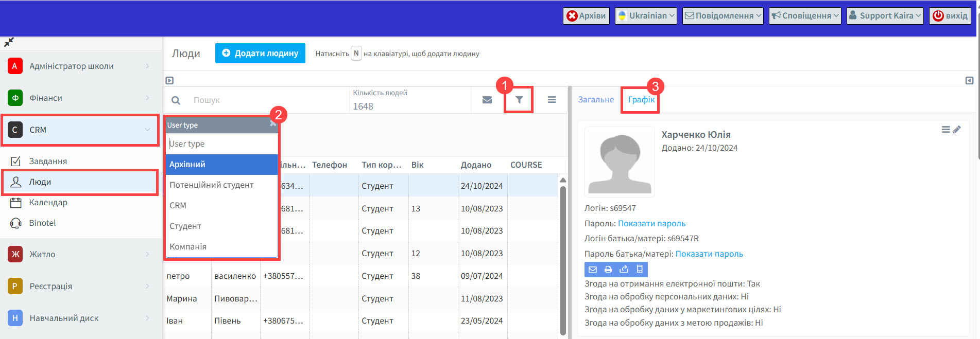Click the вихід logout button
The width and height of the screenshot is (980, 339).
(950, 15)
